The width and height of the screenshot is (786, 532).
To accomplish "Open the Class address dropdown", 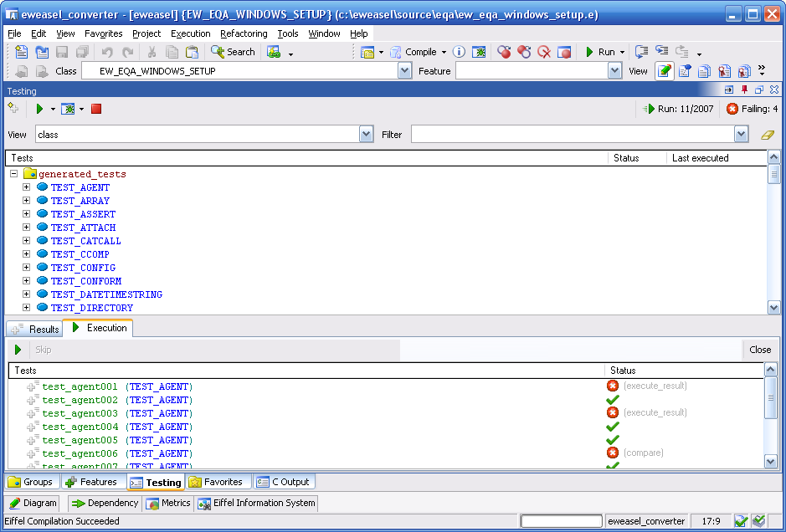I will (405, 71).
